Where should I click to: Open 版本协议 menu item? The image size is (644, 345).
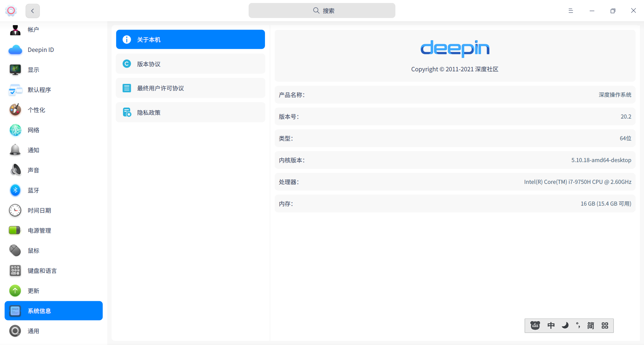pyautogui.click(x=191, y=64)
